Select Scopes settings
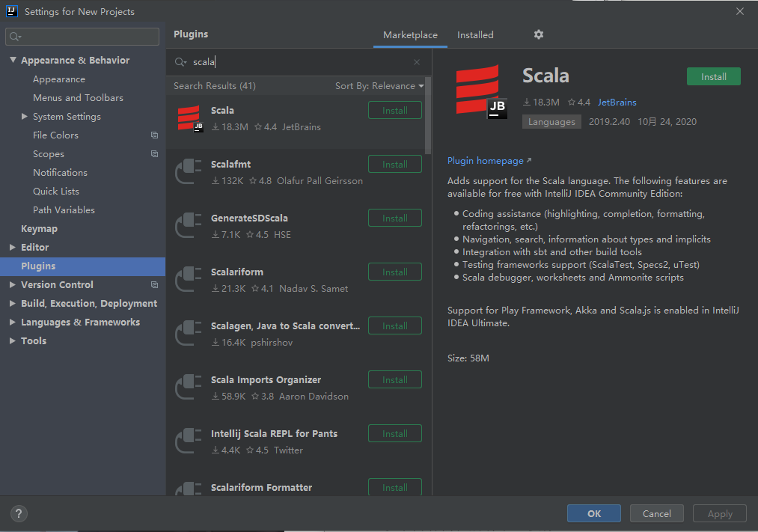Viewport: 758px width, 532px height. pos(49,153)
